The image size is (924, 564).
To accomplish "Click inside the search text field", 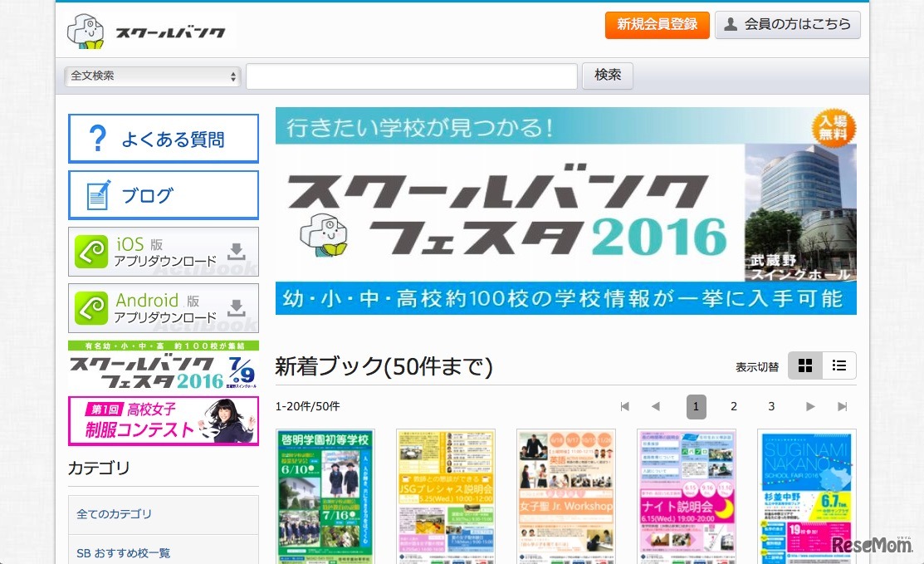I will point(411,75).
